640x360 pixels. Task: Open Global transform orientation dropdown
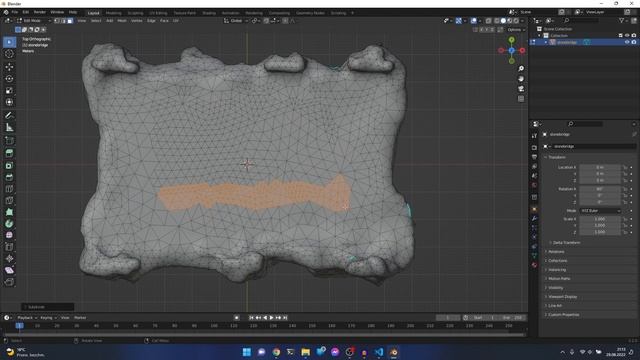click(x=236, y=20)
